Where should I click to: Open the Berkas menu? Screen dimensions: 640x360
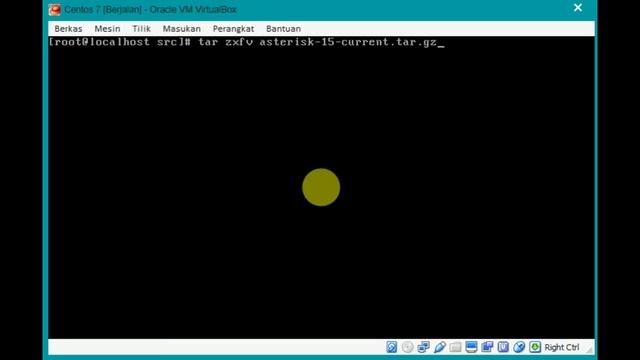pos(68,29)
